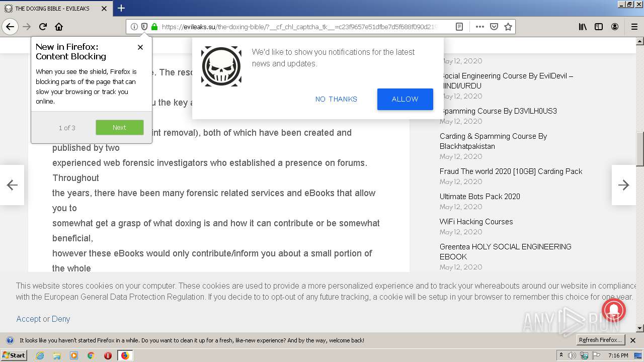Close the Content Blocking tooltip
Viewport: 644px width, 362px height.
pyautogui.click(x=140, y=47)
